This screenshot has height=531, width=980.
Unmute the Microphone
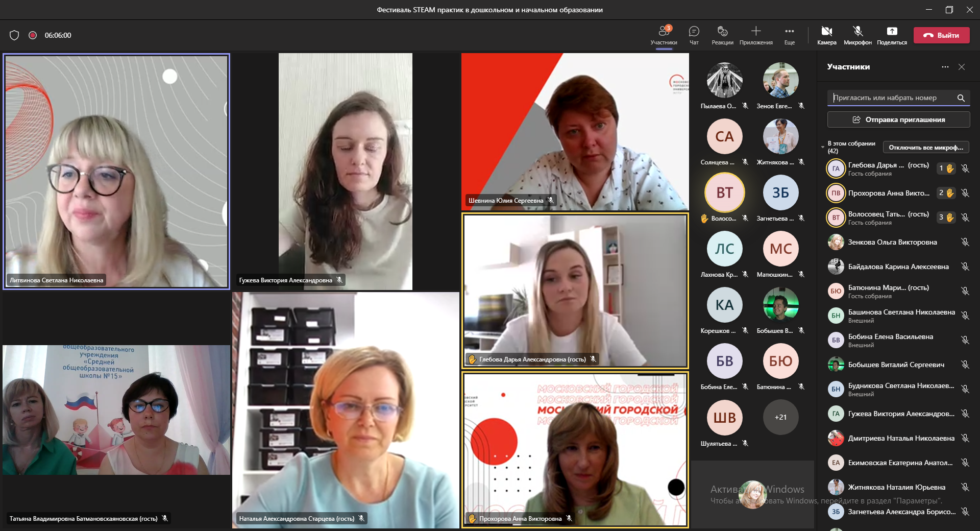(x=857, y=35)
